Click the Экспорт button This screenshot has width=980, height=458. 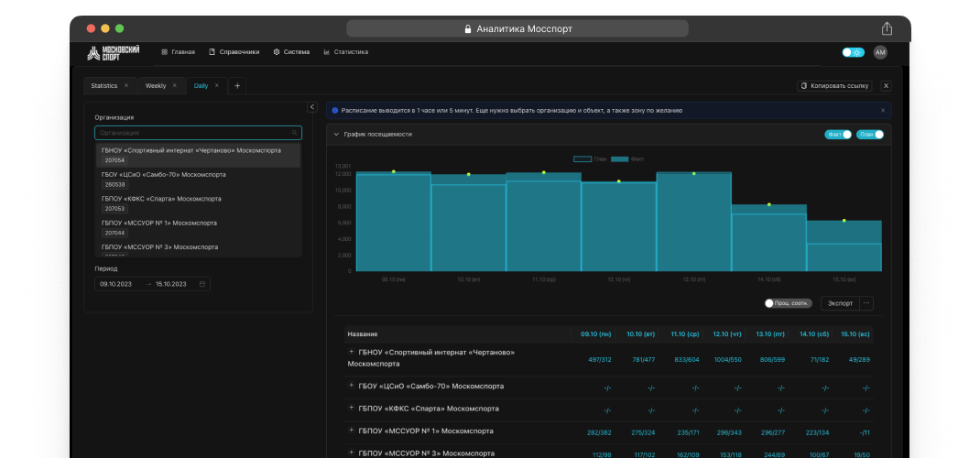click(840, 303)
